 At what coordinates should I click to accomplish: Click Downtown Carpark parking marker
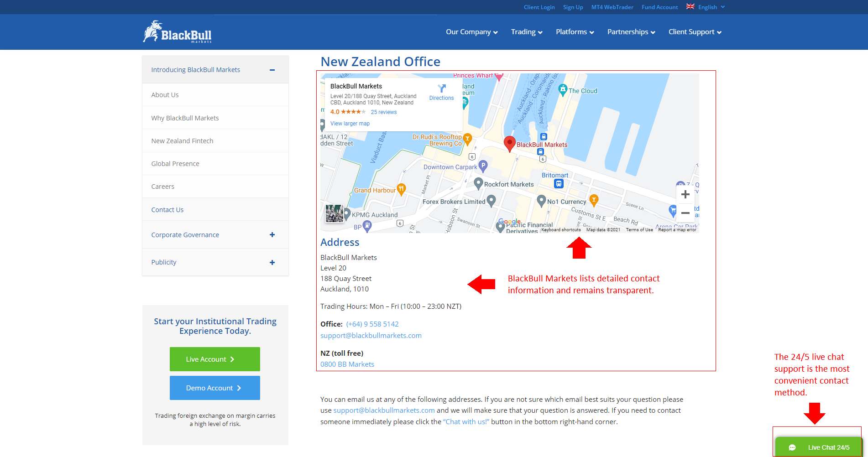pyautogui.click(x=483, y=166)
